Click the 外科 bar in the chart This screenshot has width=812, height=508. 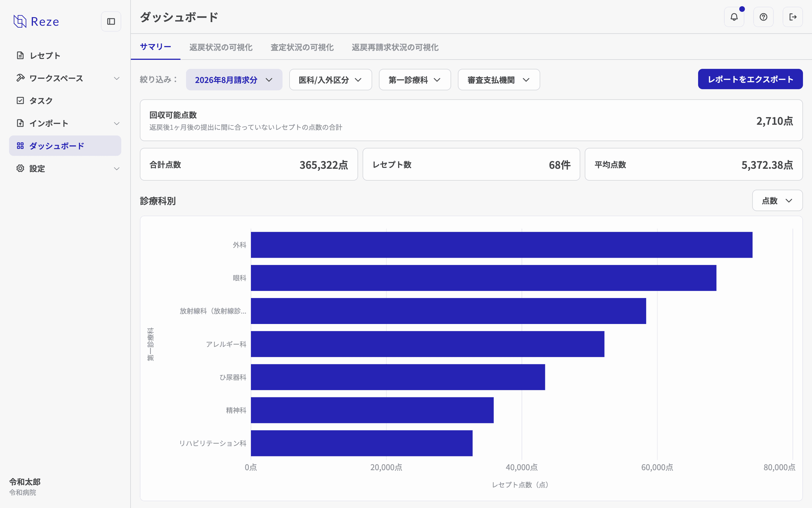click(501, 245)
